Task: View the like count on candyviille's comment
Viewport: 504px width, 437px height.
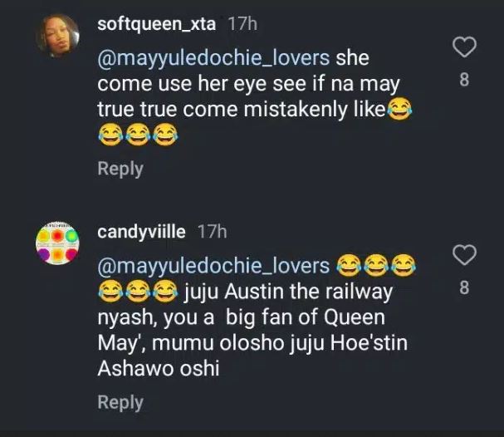Action: pos(465,288)
